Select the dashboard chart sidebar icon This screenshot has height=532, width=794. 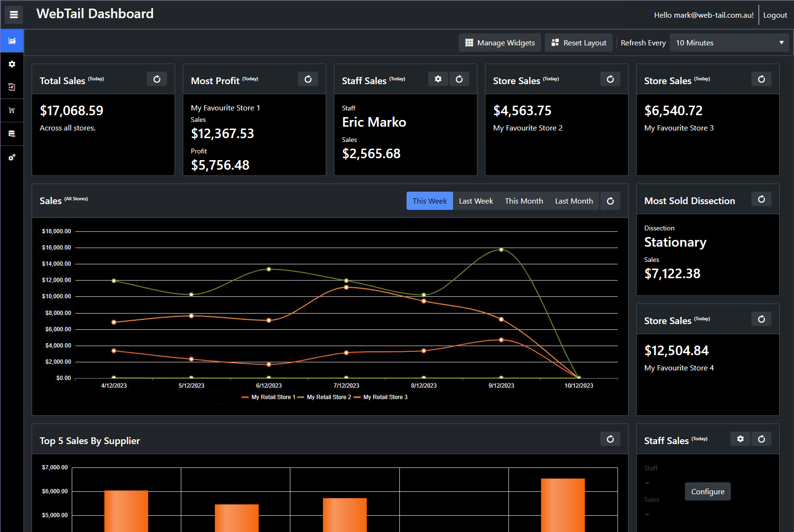tap(12, 41)
